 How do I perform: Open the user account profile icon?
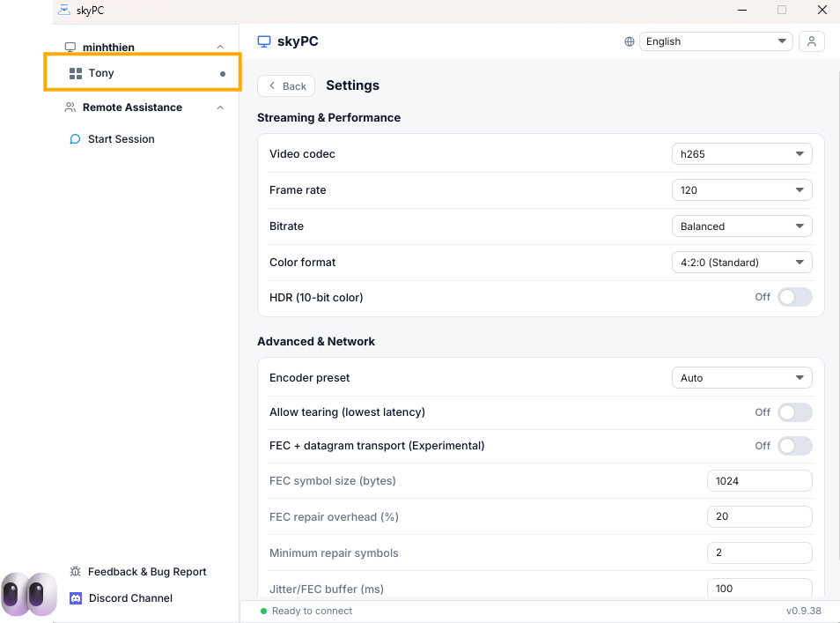pyautogui.click(x=812, y=41)
